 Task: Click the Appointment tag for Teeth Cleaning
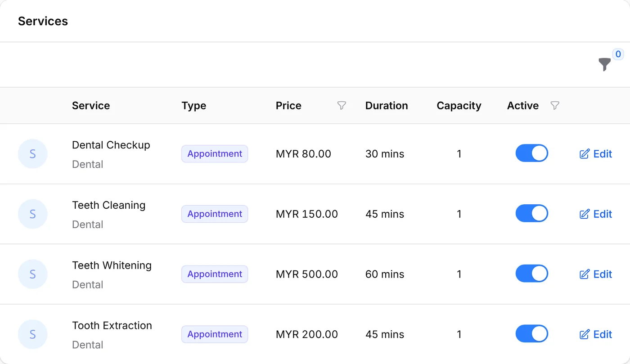[215, 214]
